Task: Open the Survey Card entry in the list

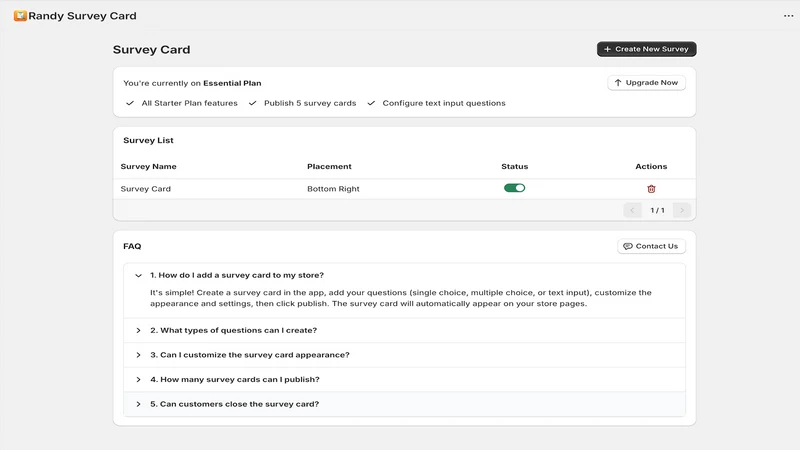Action: [x=145, y=189]
